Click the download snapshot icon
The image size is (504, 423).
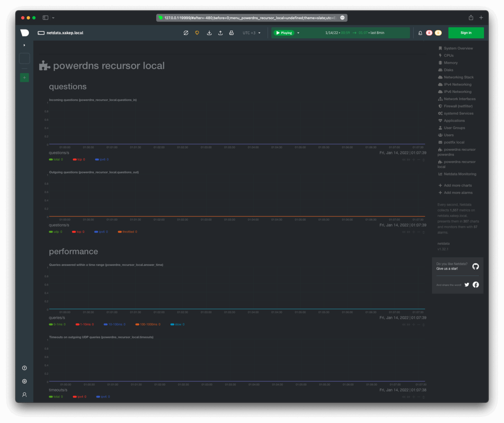coord(209,33)
